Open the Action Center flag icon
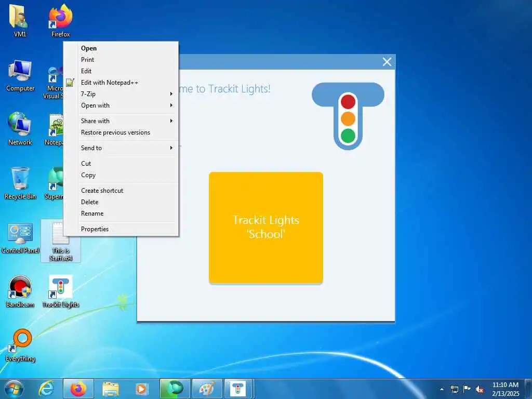Screen dimensions: 532x399 [x=467, y=389]
